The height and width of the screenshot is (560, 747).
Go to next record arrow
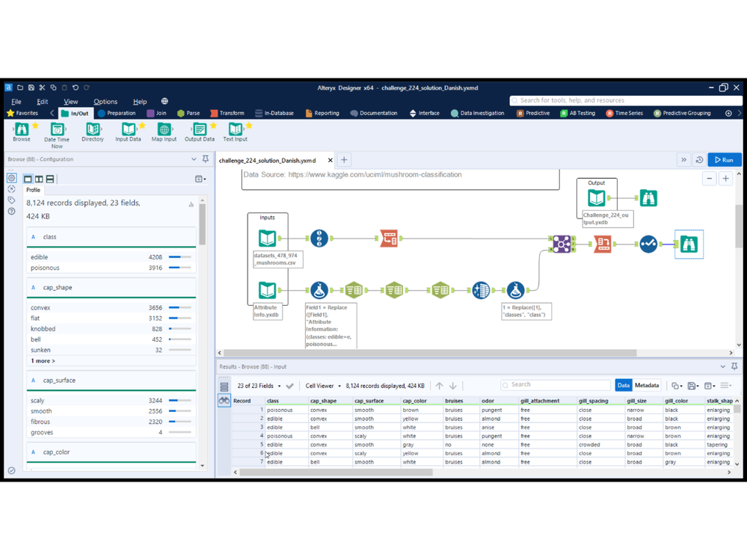(x=452, y=386)
